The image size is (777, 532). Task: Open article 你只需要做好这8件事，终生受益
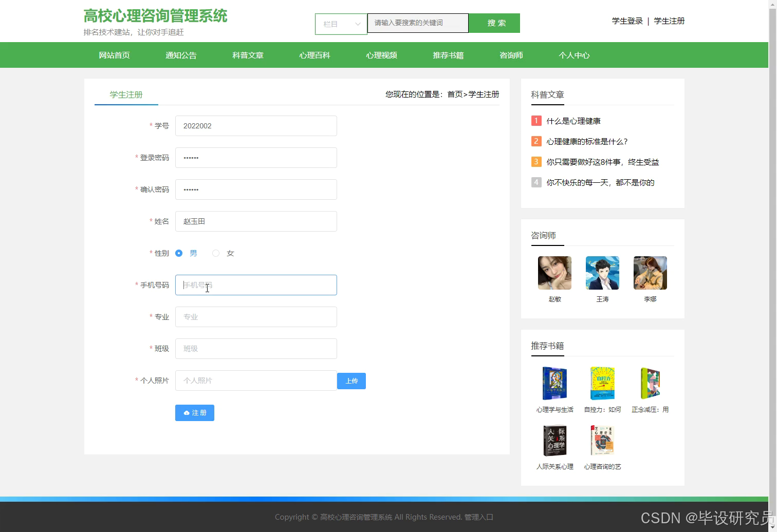point(603,162)
